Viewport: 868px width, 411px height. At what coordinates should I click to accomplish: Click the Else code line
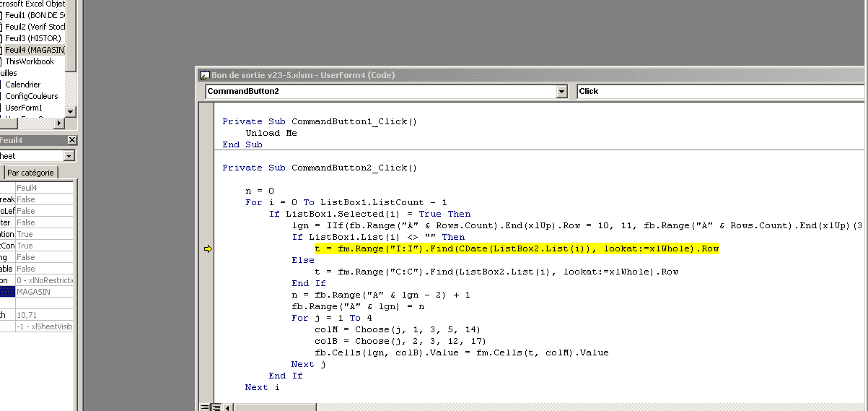coord(303,260)
